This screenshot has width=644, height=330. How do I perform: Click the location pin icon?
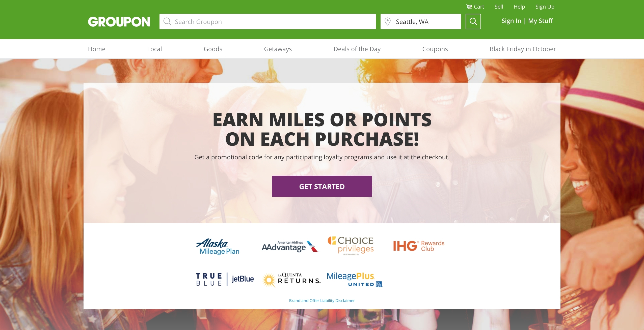coord(388,22)
